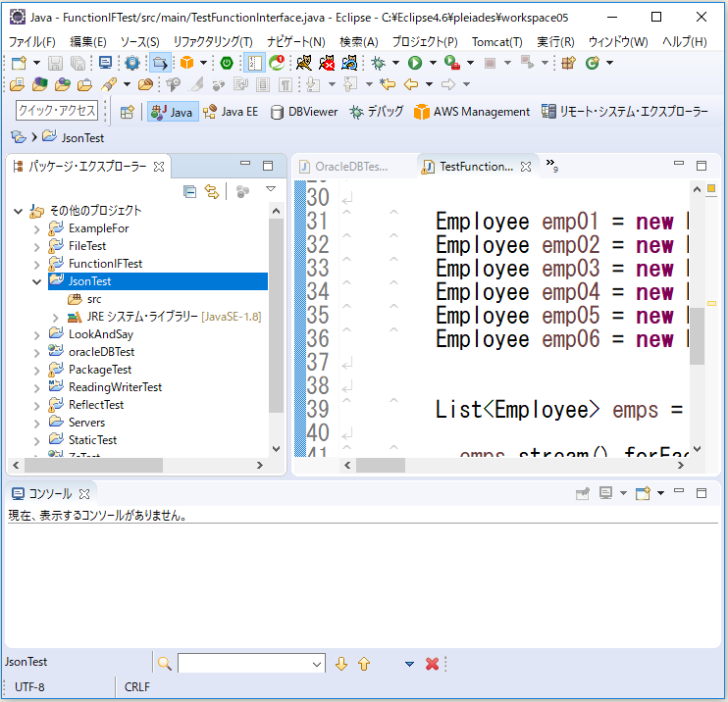Click the up arrow Previous search icon
The height and width of the screenshot is (702, 728).
coord(364,664)
